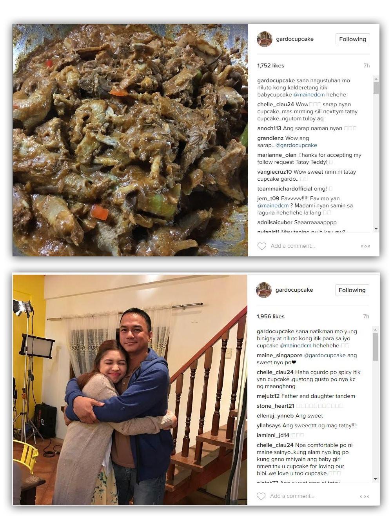Image resolution: width=392 pixels, height=532 pixels.
Task: Click down arrow of second comments scrollbar
Action: [x=376, y=479]
